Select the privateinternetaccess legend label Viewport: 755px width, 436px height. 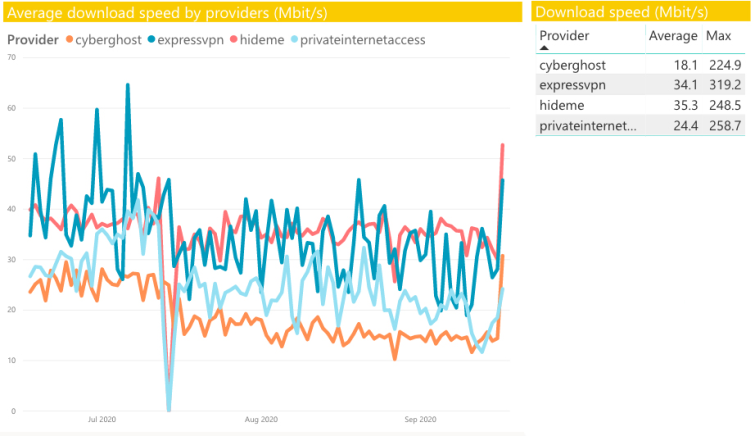pyautogui.click(x=363, y=40)
